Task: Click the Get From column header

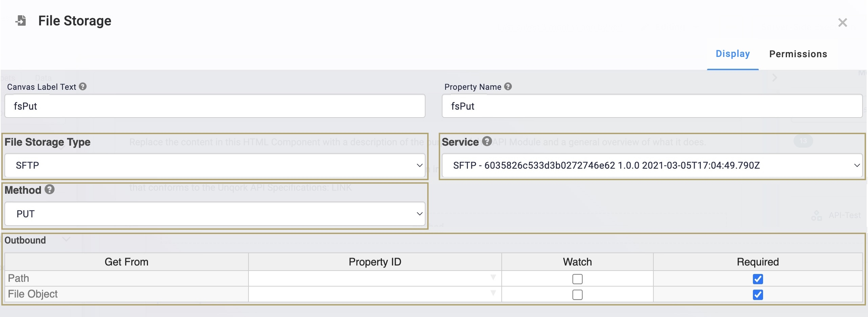Action: pos(126,262)
